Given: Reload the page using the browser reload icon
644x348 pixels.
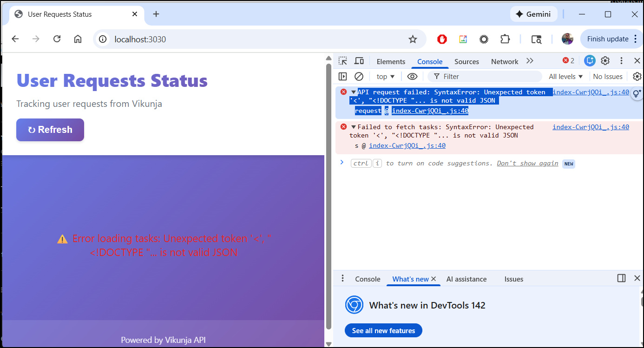Looking at the screenshot, I should click(x=57, y=39).
